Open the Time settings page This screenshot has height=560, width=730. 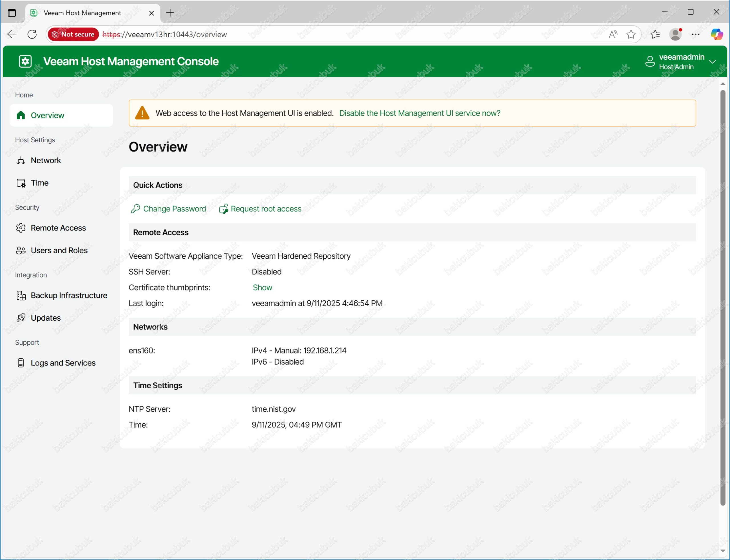point(39,183)
